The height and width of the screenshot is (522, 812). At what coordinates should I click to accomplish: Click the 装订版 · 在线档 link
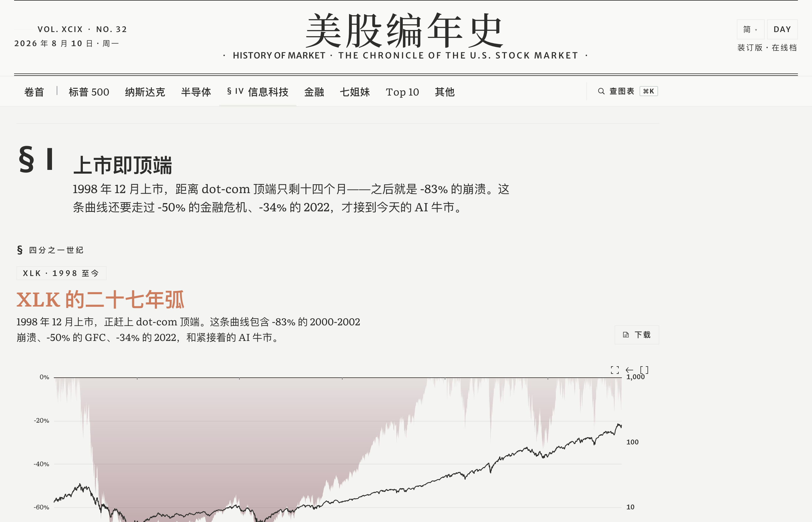pyautogui.click(x=767, y=47)
